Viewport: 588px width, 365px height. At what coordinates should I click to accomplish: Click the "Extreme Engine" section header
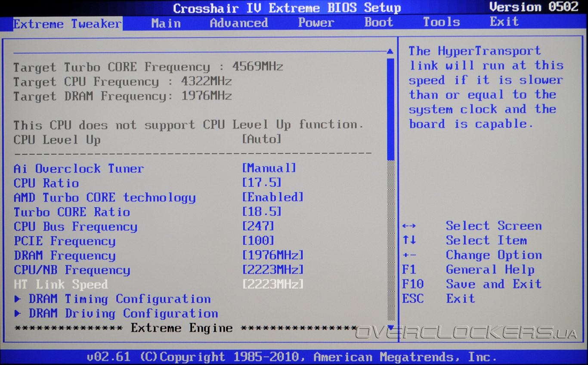pyautogui.click(x=182, y=328)
